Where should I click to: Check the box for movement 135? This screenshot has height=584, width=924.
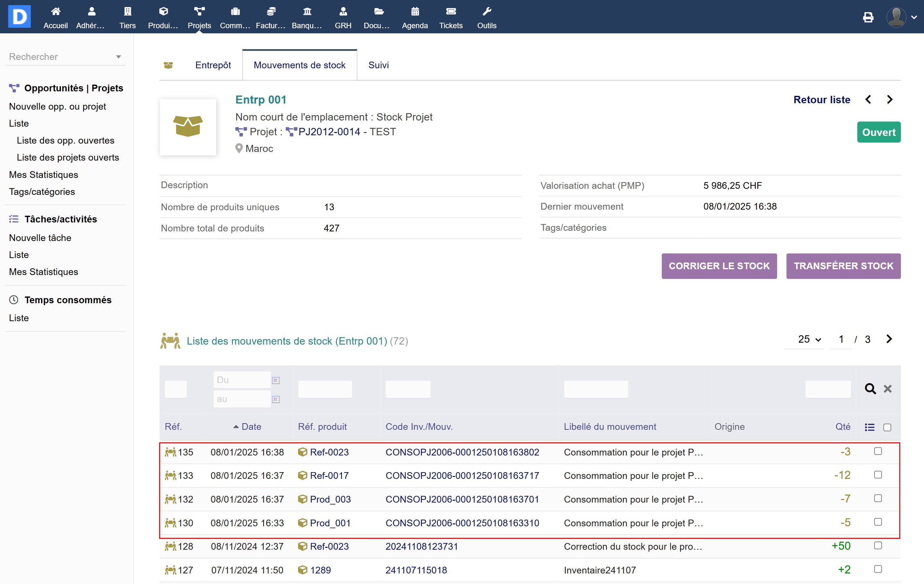click(877, 451)
